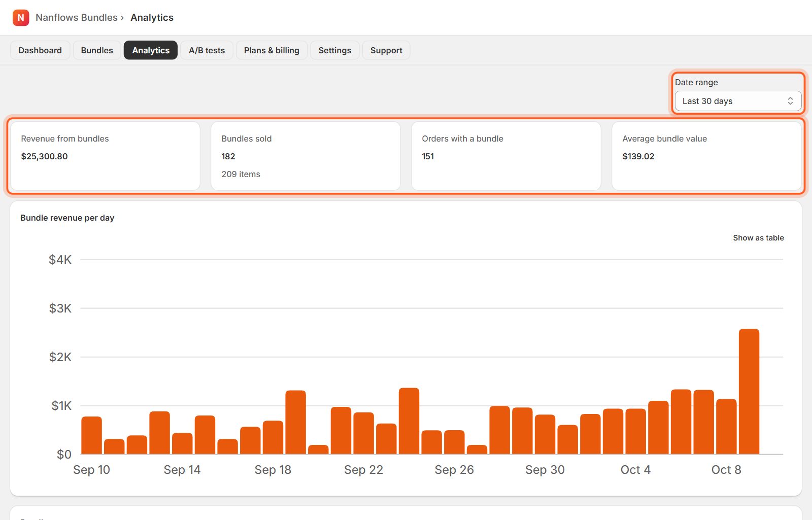Viewport: 812px width, 520px height.
Task: Open the Settings tab
Action: point(335,50)
